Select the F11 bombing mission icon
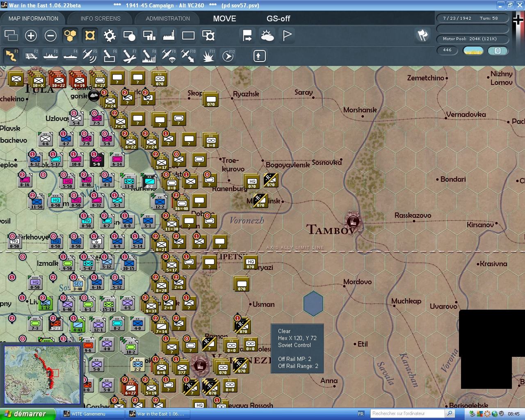The height and width of the screenshot is (420, 525). tap(208, 56)
